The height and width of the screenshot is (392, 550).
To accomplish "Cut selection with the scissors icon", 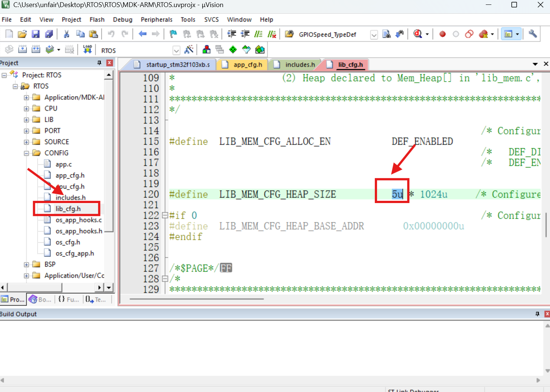I will tap(67, 34).
